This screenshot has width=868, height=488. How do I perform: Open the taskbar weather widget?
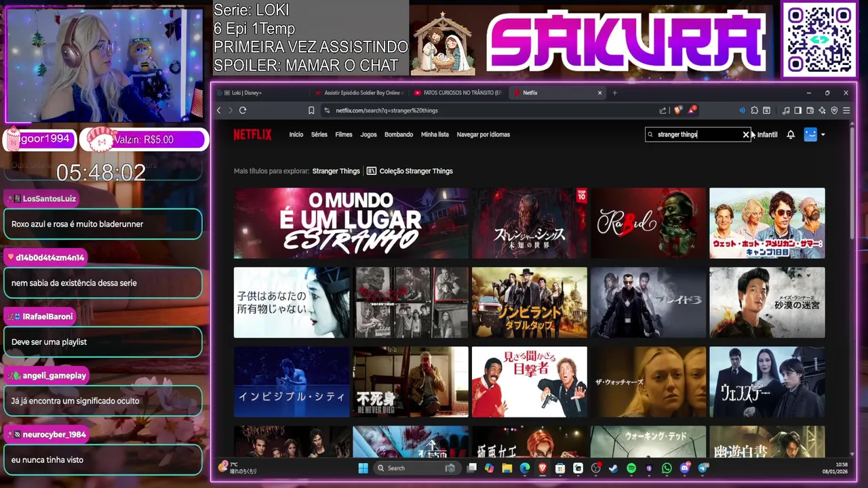point(237,468)
